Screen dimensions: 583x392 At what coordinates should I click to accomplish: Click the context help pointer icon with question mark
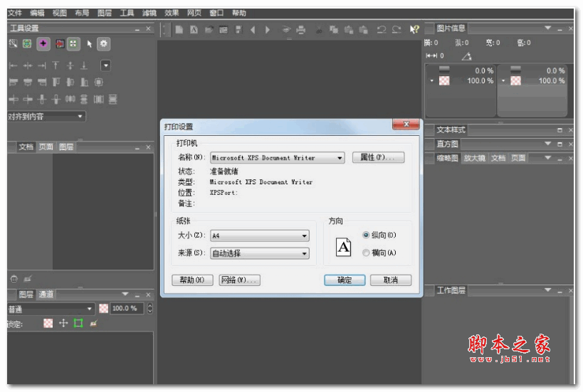pos(414,29)
